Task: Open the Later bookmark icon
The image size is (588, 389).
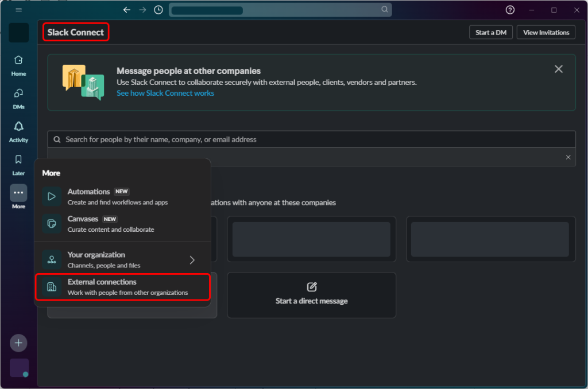Action: 18,160
